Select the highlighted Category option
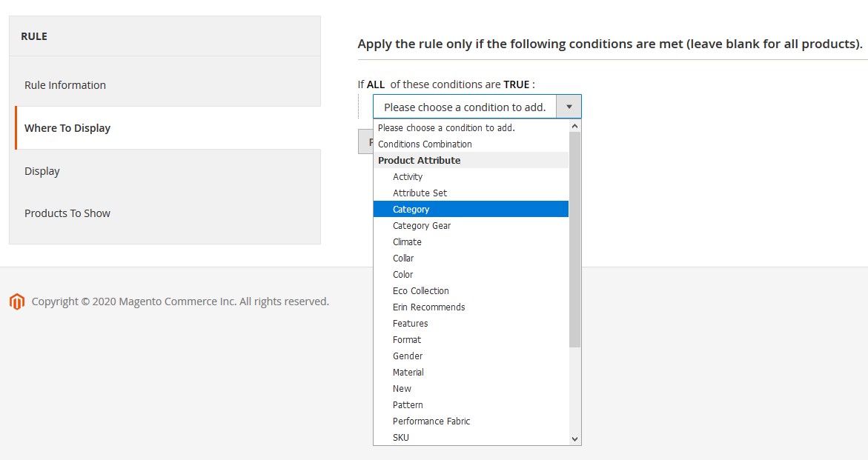 pyautogui.click(x=411, y=210)
